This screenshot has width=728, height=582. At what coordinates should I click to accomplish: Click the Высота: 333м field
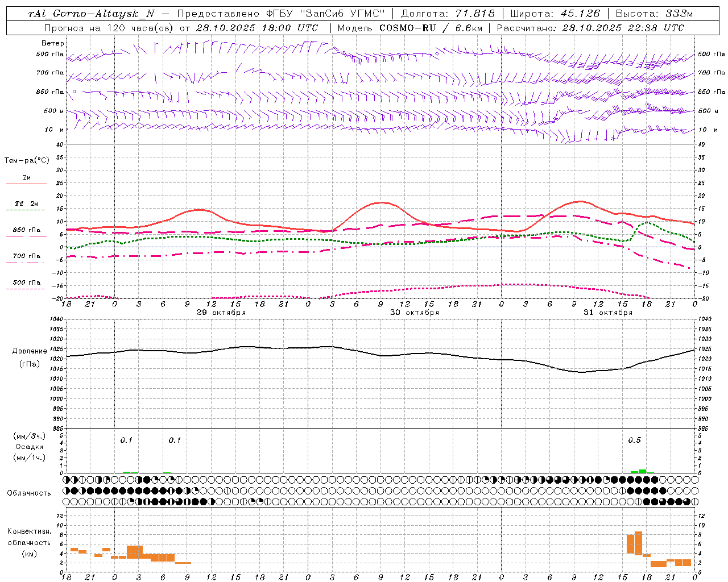point(654,14)
